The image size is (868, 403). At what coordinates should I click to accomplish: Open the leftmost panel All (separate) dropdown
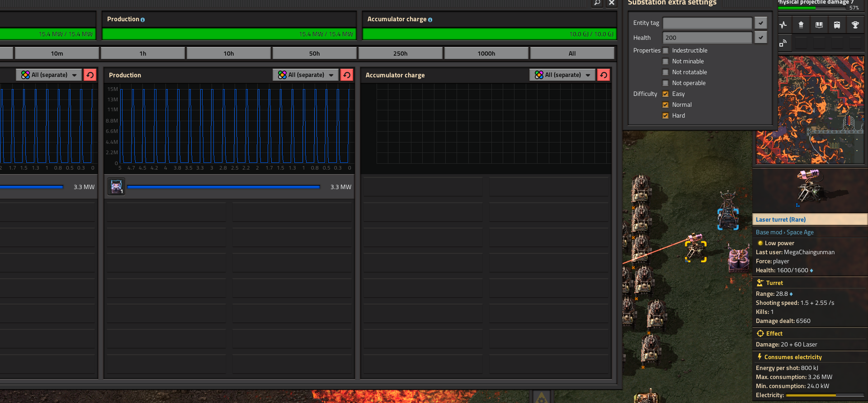pos(49,75)
